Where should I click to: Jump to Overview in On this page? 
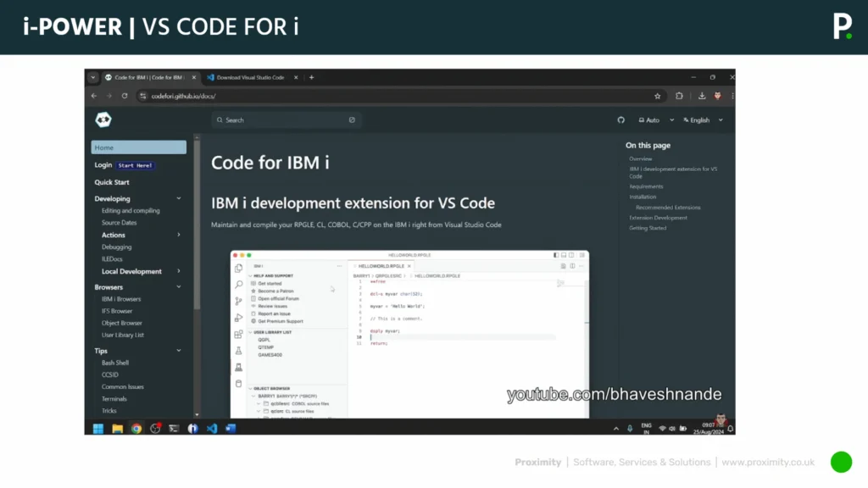tap(641, 158)
